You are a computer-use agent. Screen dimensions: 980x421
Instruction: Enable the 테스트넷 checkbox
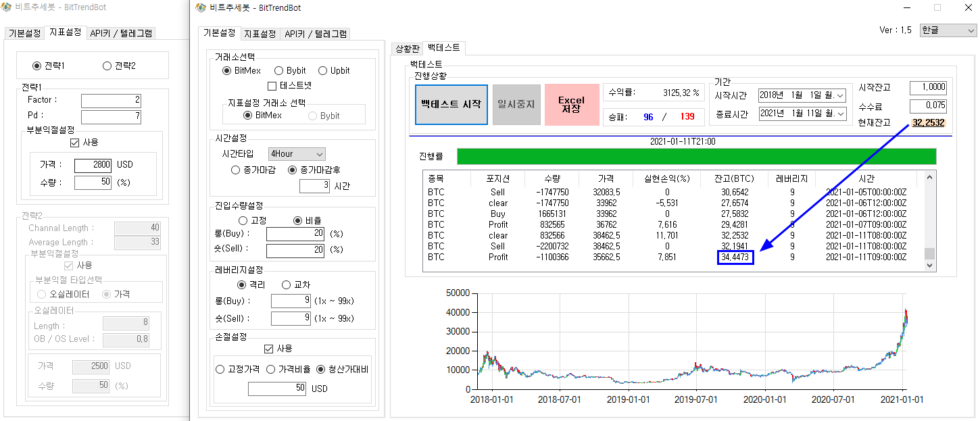pyautogui.click(x=272, y=86)
